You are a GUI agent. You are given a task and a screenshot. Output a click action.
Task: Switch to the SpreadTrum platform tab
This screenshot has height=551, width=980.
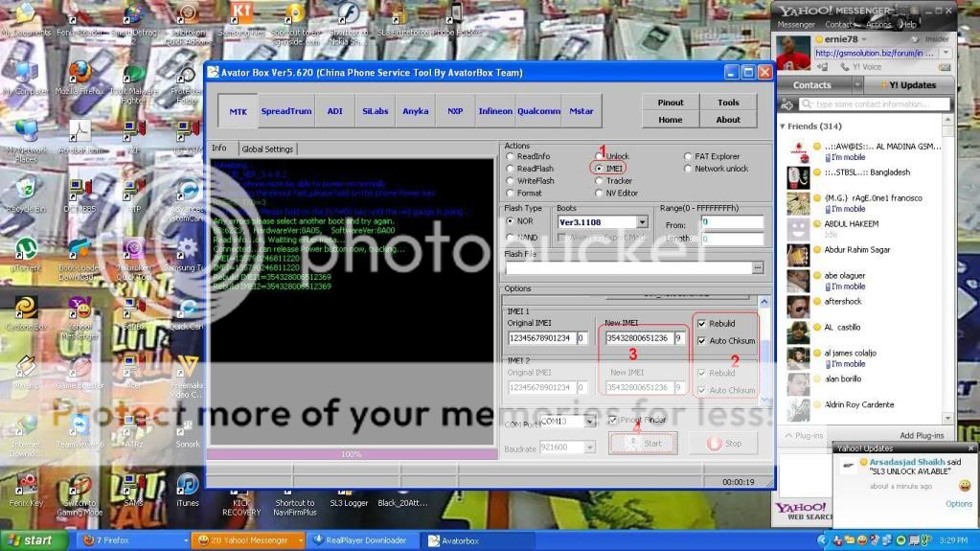[x=285, y=111]
